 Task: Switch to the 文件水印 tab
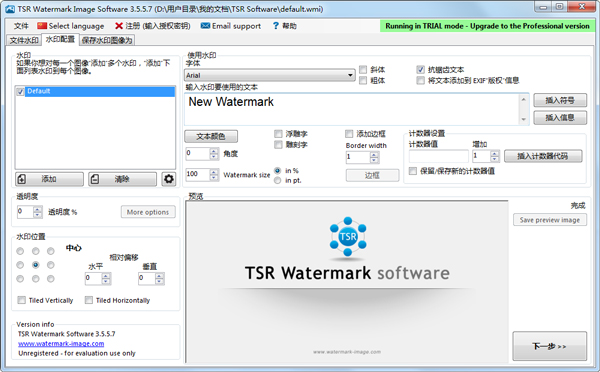point(24,40)
